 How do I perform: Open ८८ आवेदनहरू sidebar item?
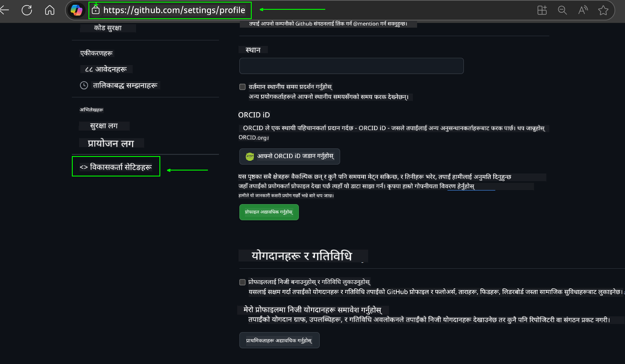click(x=106, y=69)
